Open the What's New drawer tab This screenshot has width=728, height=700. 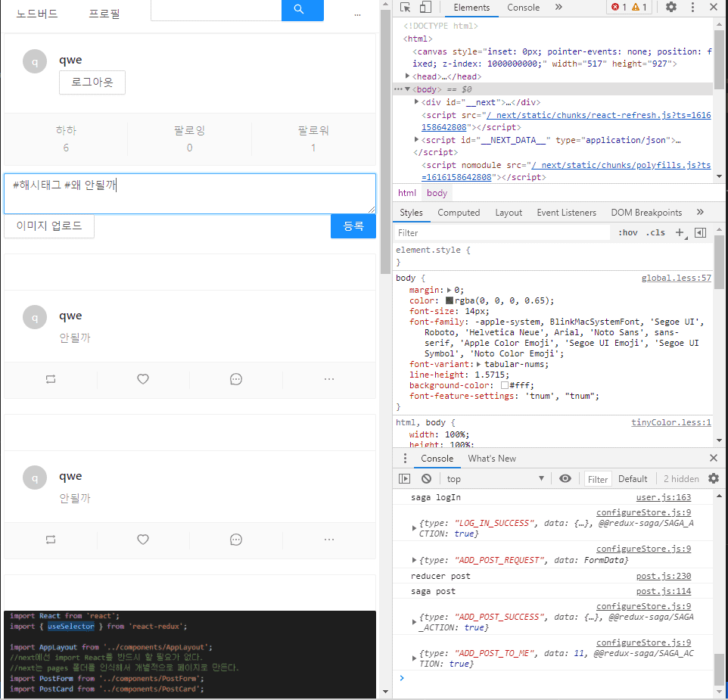[492, 459]
